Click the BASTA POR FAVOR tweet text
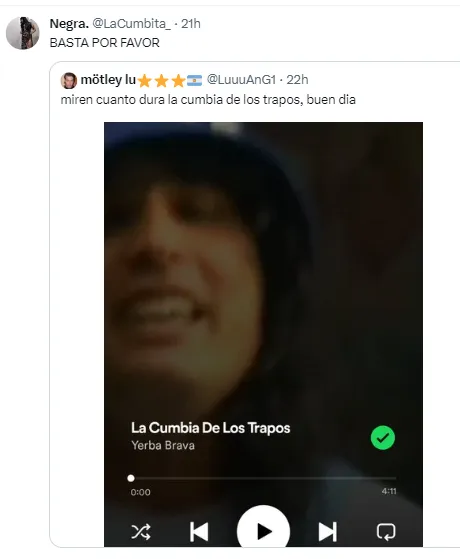Screen dimensions: 460x559 104,43
